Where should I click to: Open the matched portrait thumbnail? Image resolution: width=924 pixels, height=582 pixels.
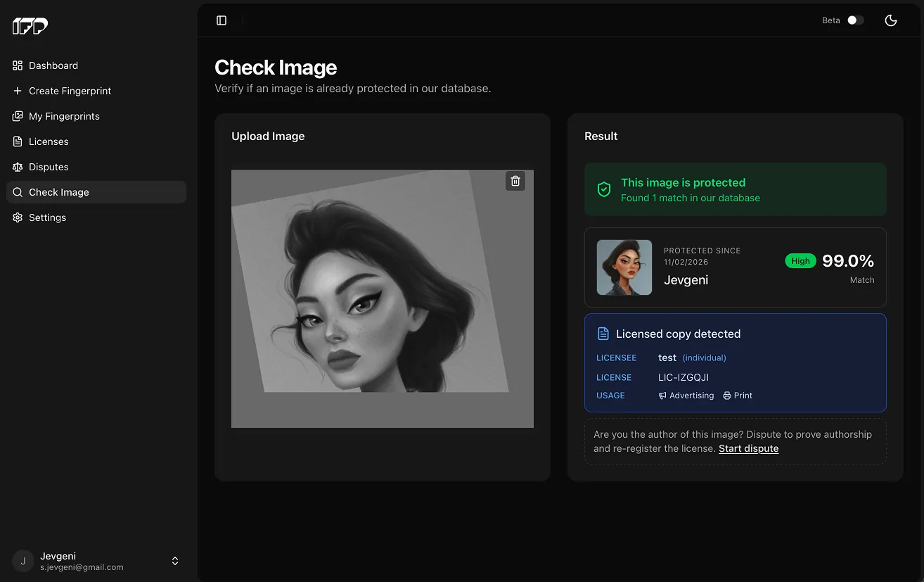point(624,267)
